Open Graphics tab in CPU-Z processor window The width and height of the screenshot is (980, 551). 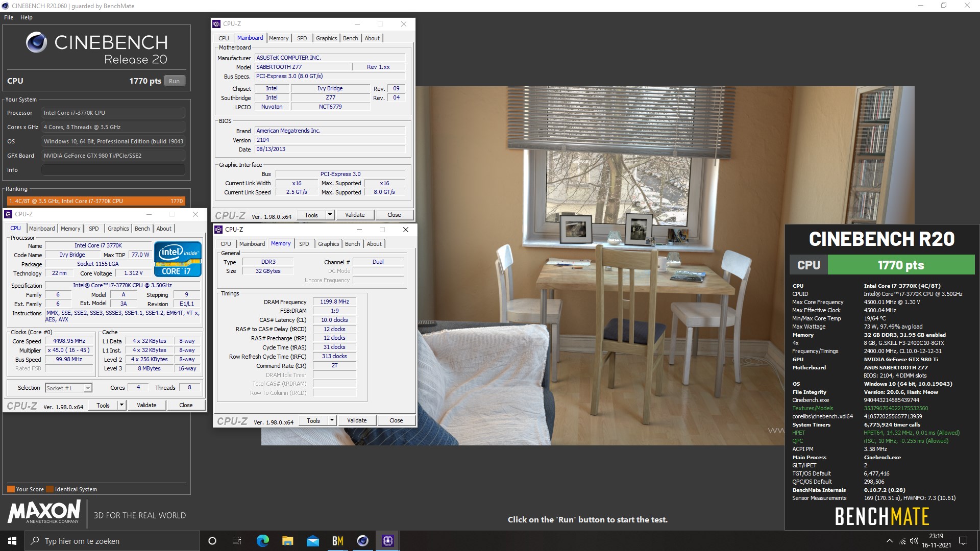point(118,229)
